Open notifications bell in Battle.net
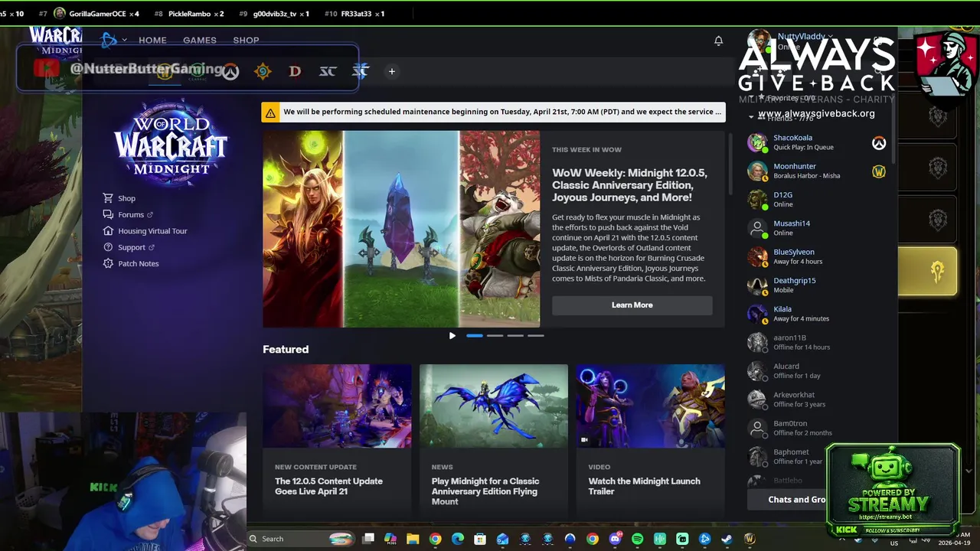 pos(718,41)
